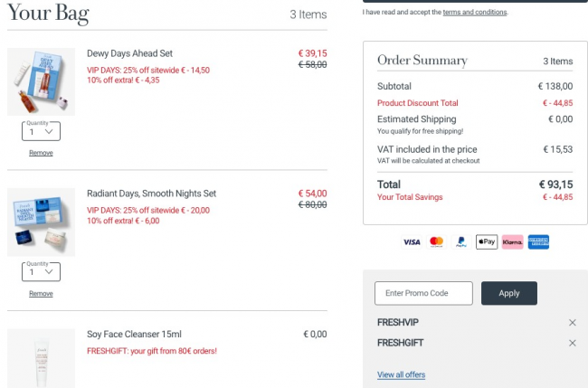Remove the FRESHGIFT promo code

(x=573, y=343)
